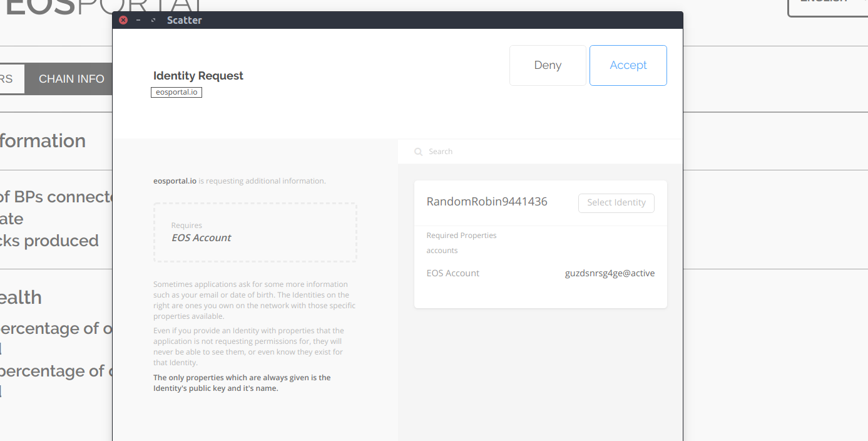Select Identity for RandomRobin9441436

point(616,203)
